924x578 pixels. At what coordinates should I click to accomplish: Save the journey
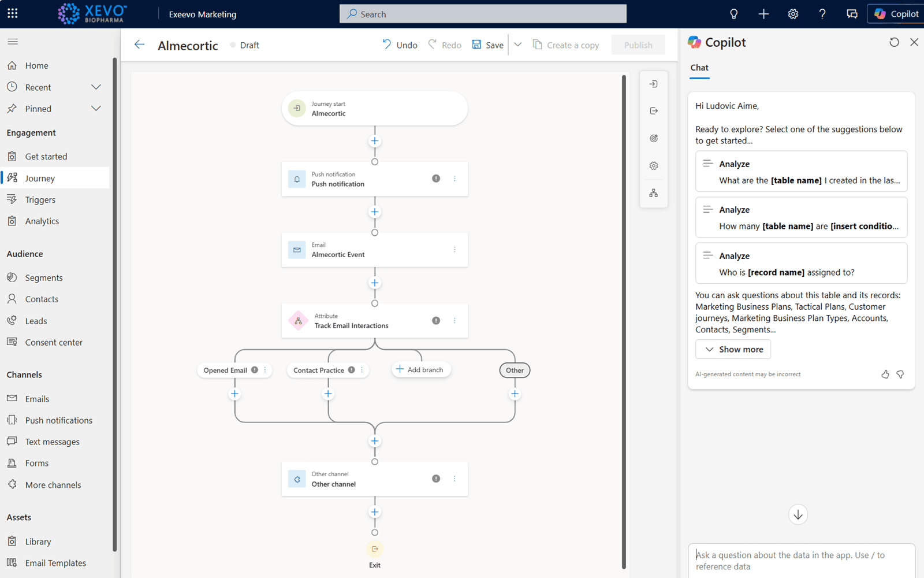pyautogui.click(x=488, y=45)
